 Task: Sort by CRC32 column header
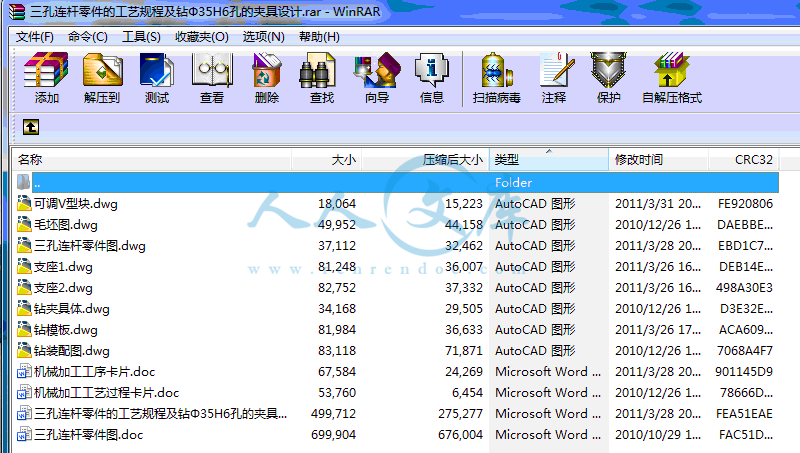click(x=744, y=160)
